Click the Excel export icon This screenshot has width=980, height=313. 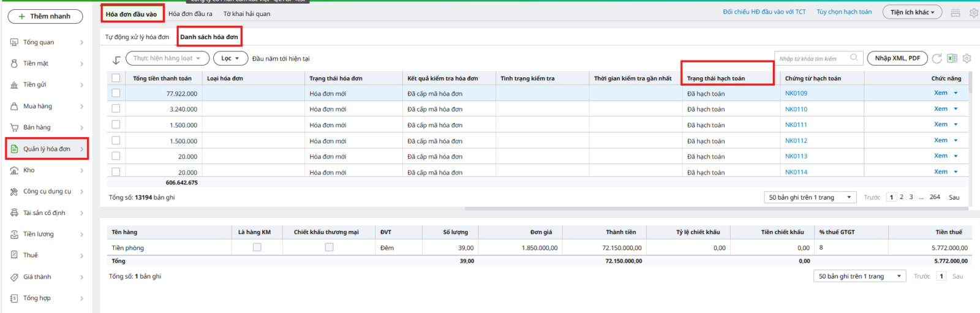tap(952, 58)
